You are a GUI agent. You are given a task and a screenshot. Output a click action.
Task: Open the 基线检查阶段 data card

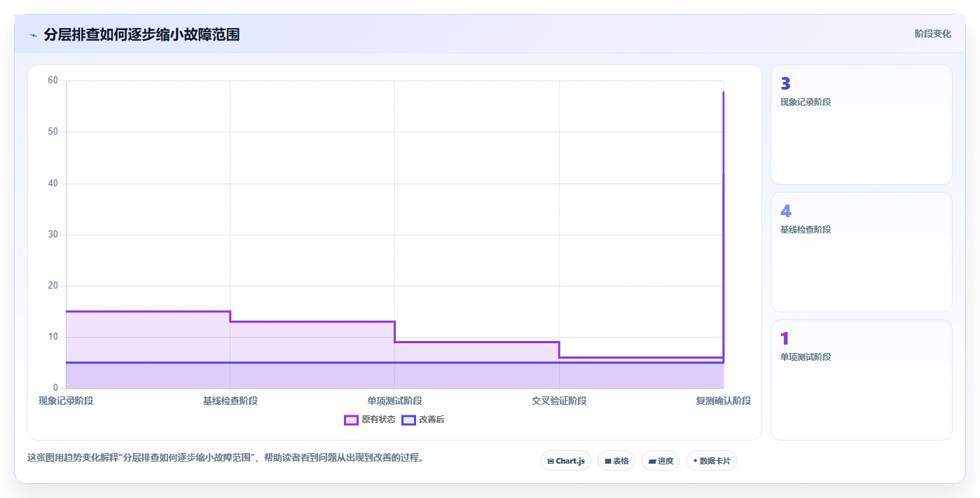(x=862, y=252)
